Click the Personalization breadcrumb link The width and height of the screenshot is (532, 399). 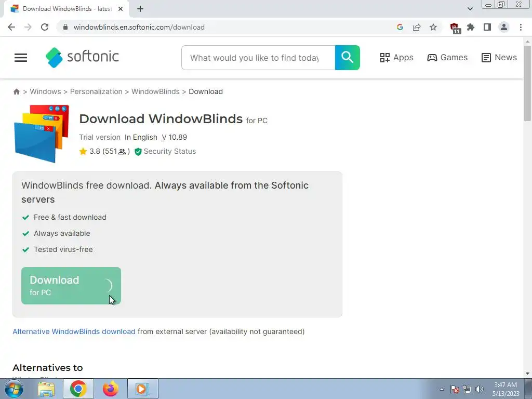tap(96, 91)
